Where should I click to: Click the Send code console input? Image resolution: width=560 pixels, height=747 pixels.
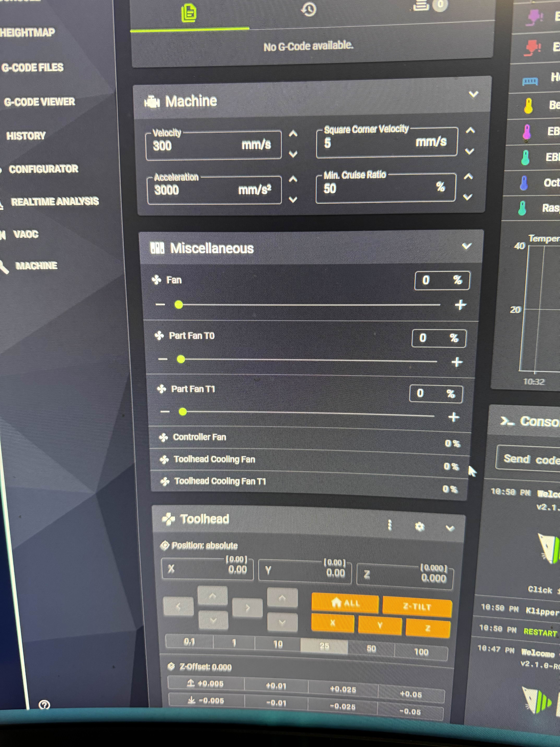tap(528, 459)
